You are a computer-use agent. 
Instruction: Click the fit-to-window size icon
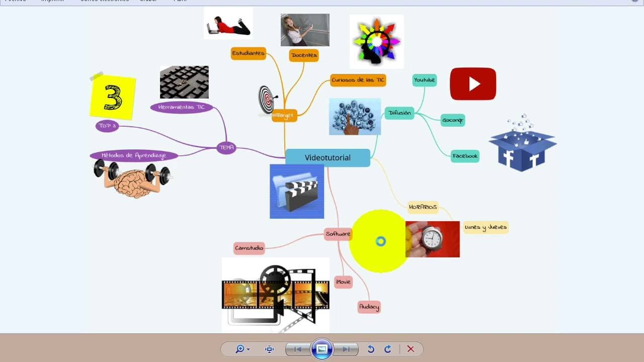(x=269, y=349)
